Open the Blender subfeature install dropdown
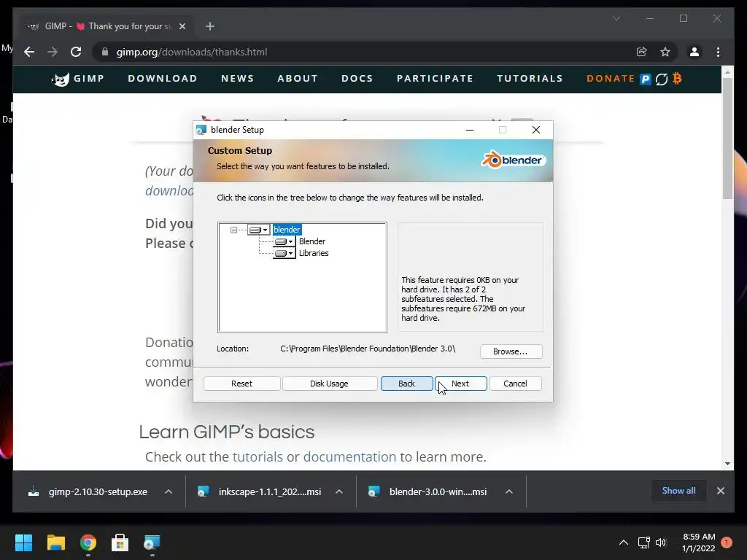747x560 pixels. 285,241
